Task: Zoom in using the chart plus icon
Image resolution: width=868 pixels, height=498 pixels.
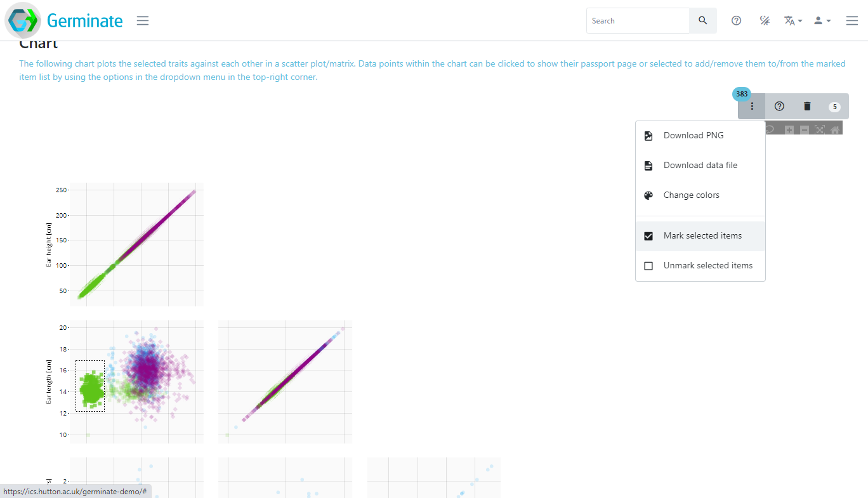Action: 789,129
